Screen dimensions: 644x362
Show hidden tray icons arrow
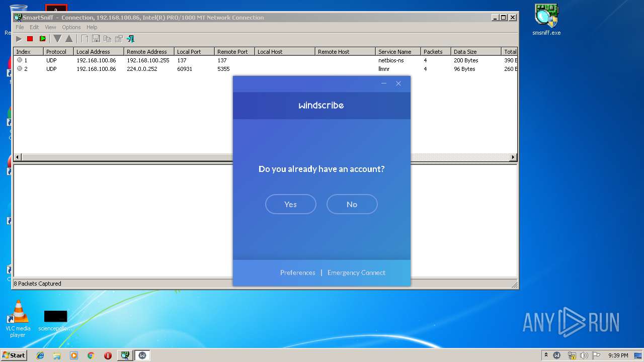[546, 355]
